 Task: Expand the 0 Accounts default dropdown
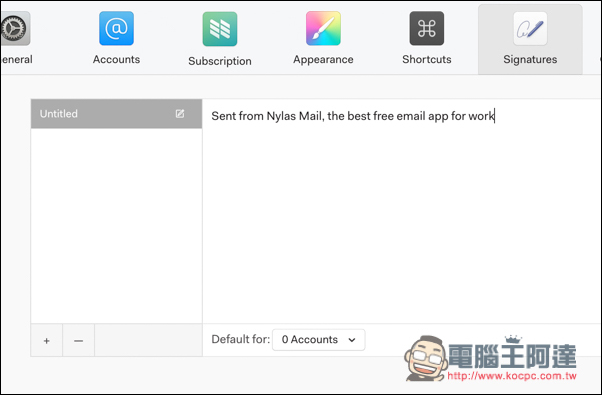[x=318, y=340]
